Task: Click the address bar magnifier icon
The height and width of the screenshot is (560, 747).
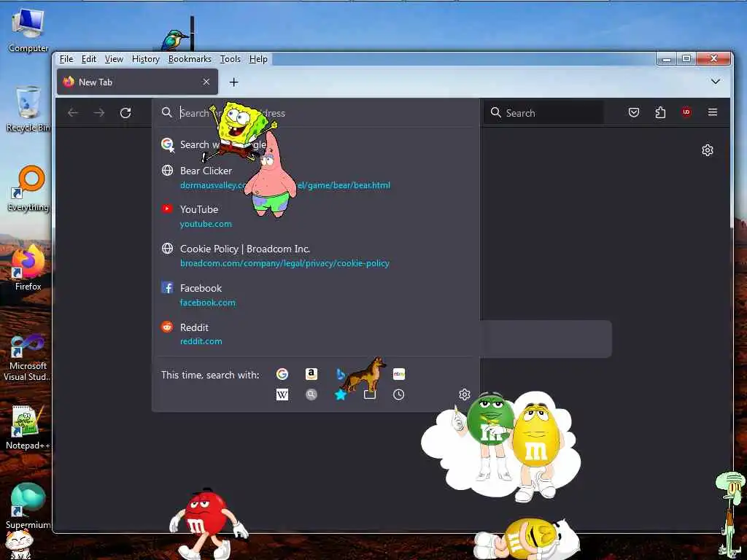Action: 166,112
